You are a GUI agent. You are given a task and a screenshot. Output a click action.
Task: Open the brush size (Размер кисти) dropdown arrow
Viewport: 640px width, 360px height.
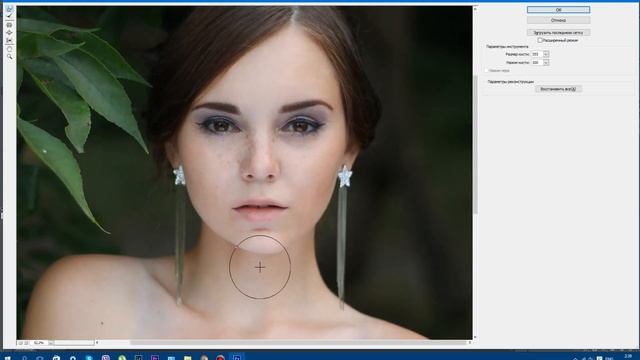546,54
